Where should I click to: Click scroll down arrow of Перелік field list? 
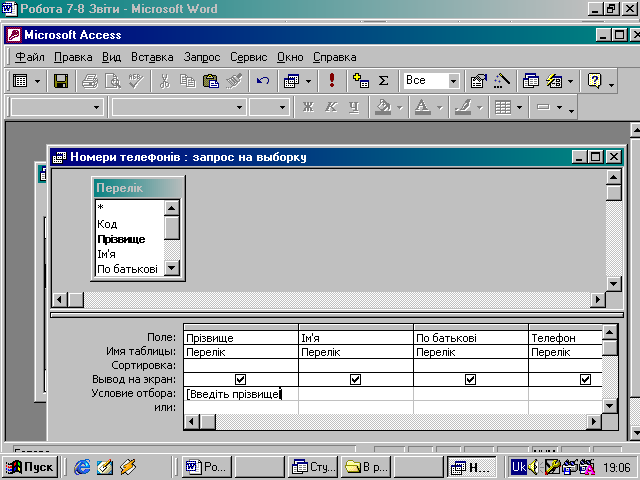(171, 268)
